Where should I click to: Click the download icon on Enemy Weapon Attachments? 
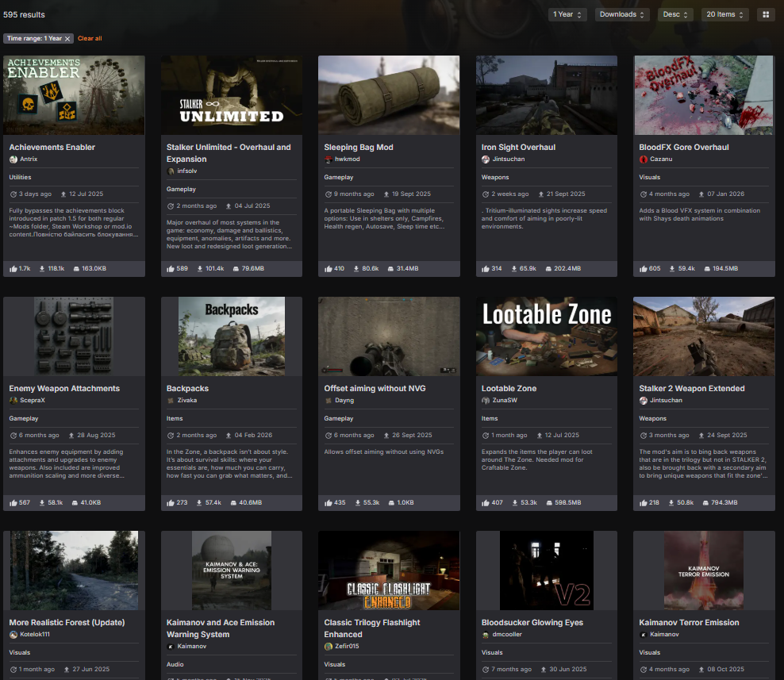pos(42,503)
